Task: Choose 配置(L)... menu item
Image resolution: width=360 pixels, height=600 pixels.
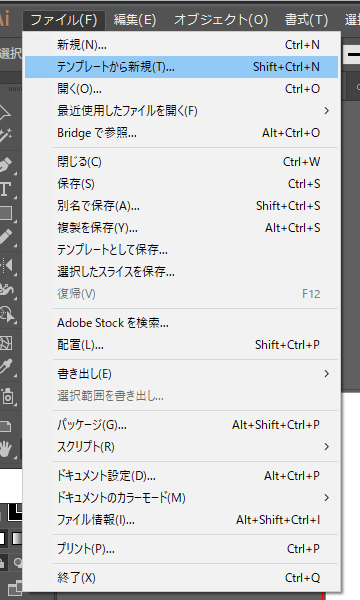Action: pos(181,345)
